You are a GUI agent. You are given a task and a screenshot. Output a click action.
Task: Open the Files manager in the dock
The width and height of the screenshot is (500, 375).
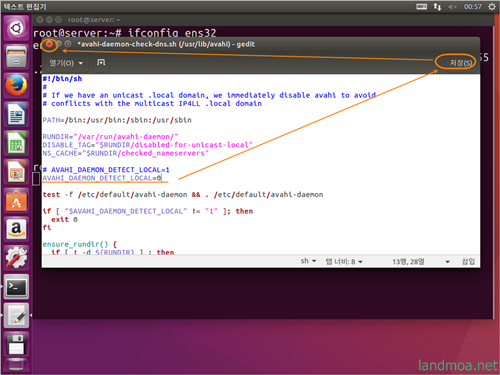click(16, 56)
